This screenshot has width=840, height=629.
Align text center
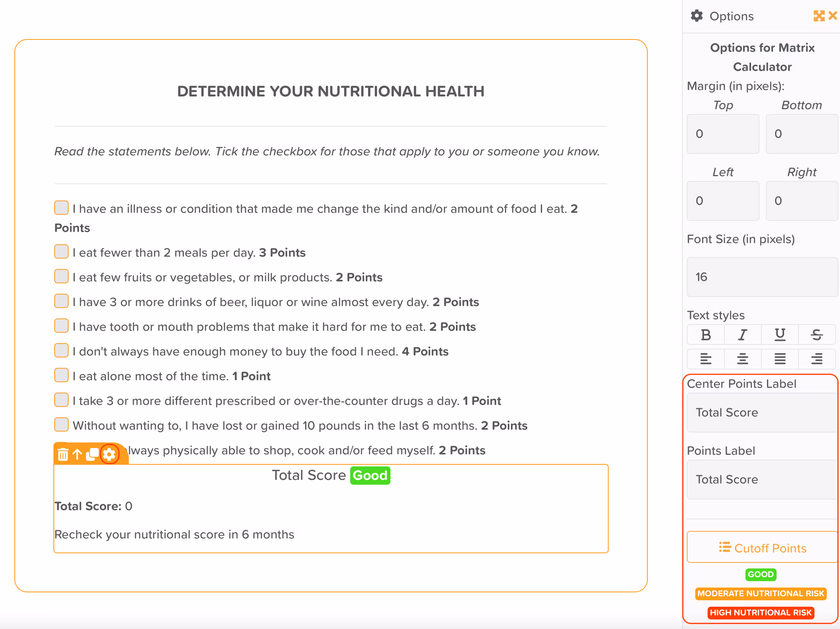click(x=742, y=359)
